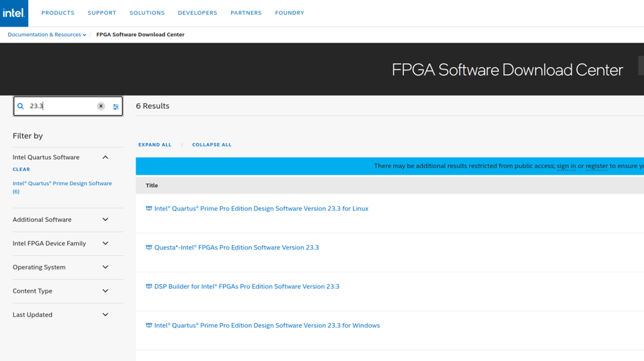The height and width of the screenshot is (361, 644).
Task: Open the search filter settings icon
Action: click(x=116, y=106)
